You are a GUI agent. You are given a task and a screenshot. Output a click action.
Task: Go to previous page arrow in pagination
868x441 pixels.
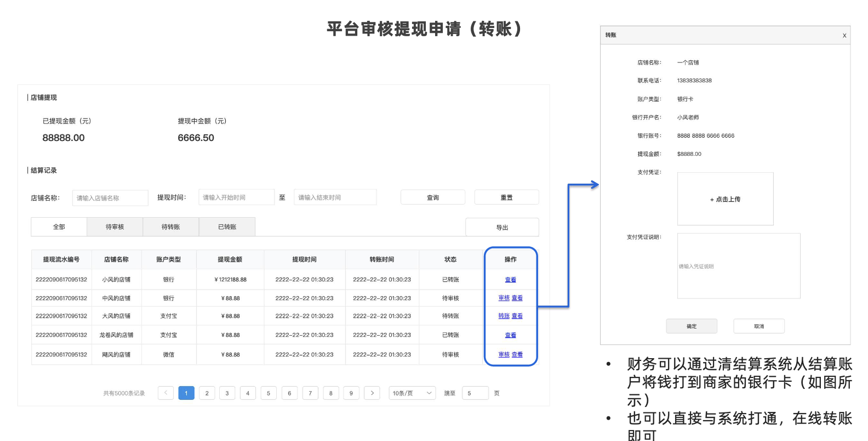pos(165,393)
